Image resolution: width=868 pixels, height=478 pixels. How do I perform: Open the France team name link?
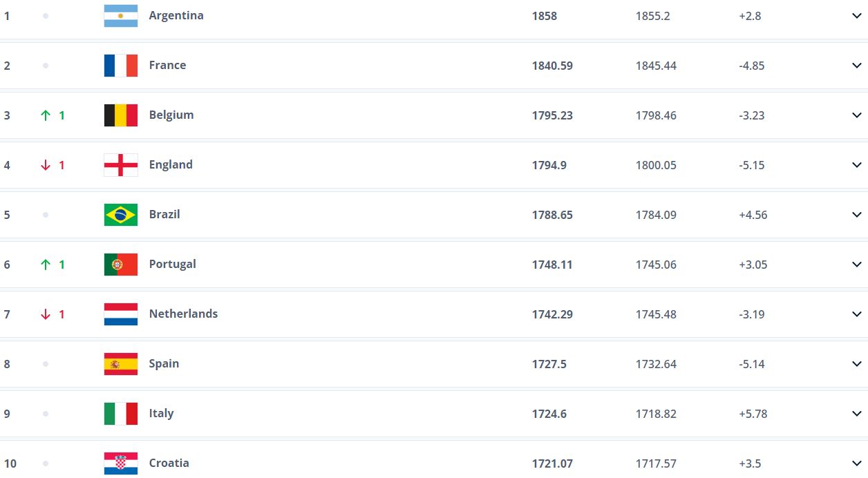(167, 66)
